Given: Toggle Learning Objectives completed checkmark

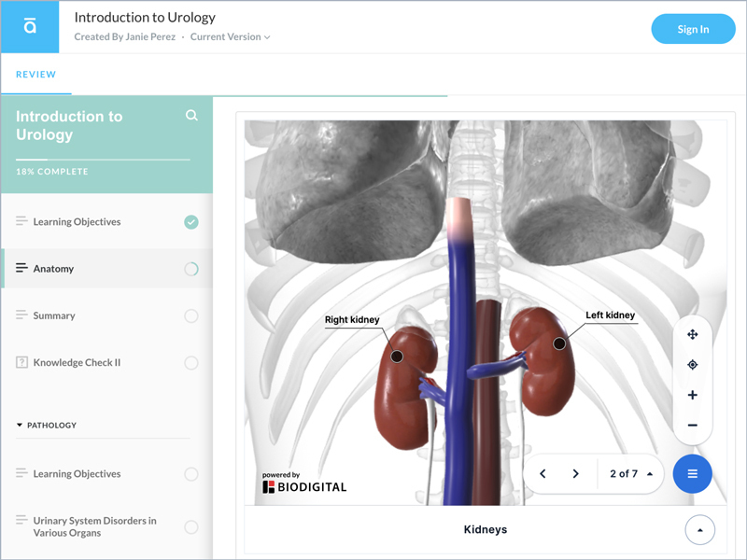Looking at the screenshot, I should (191, 222).
